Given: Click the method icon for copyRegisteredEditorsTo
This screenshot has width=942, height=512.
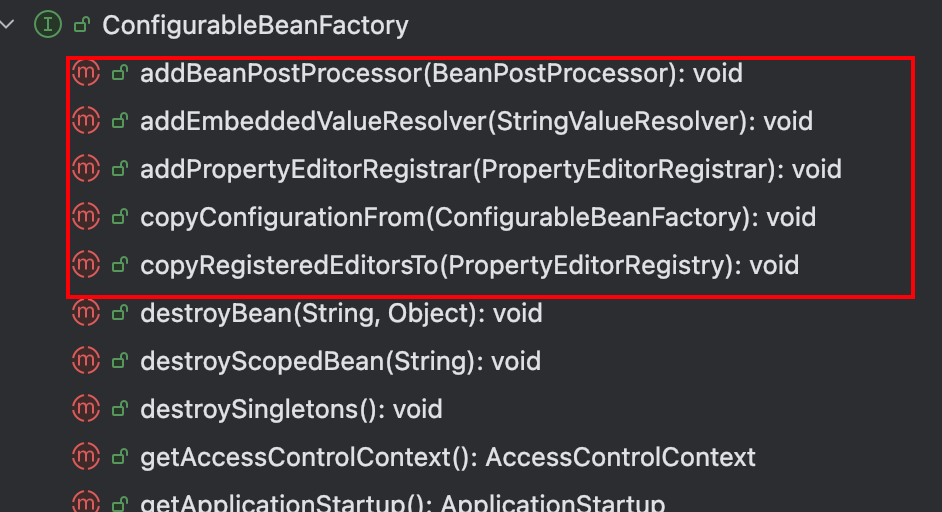Looking at the screenshot, I should 86,265.
